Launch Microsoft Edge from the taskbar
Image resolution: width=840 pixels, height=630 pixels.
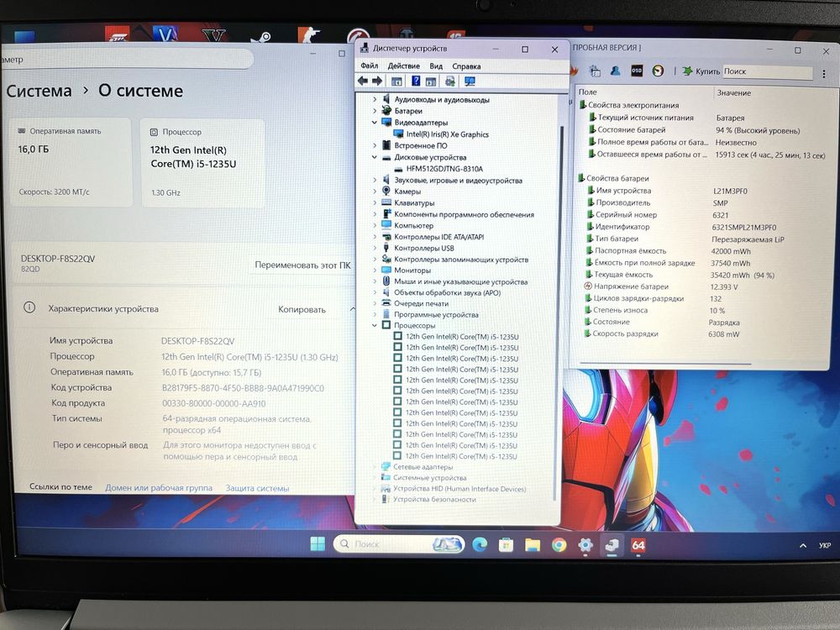480,545
